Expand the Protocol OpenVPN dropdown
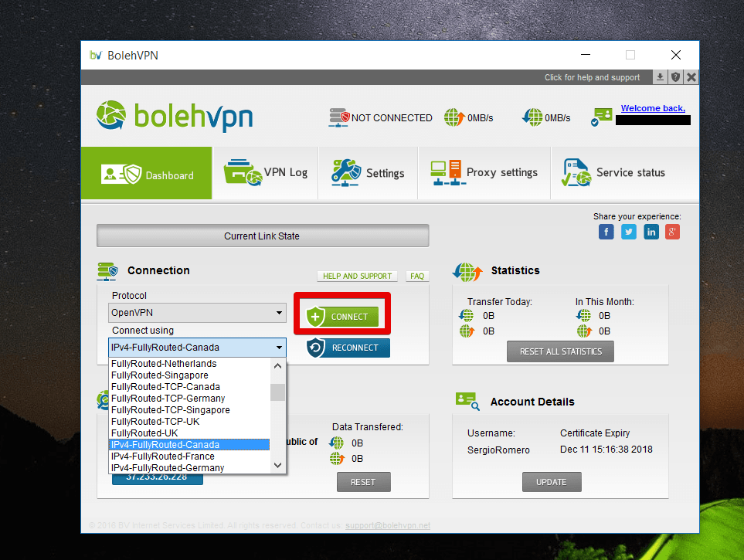Image resolution: width=744 pixels, height=560 pixels. tap(197, 313)
